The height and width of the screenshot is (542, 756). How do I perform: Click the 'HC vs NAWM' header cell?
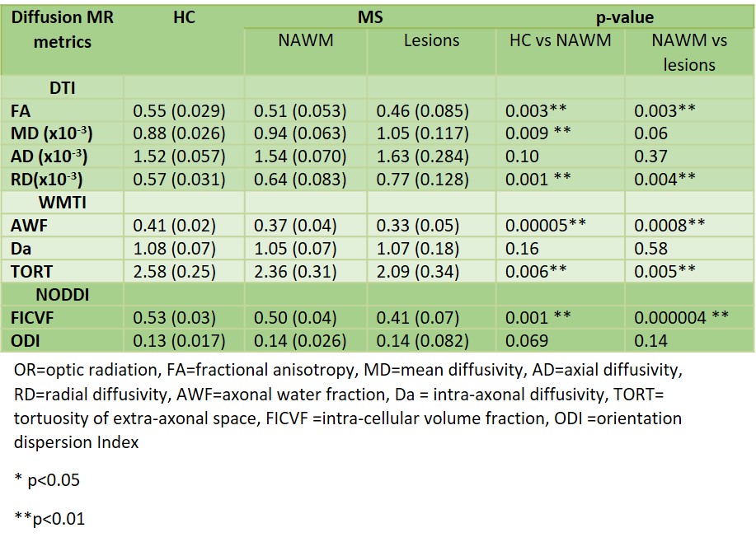click(555, 40)
